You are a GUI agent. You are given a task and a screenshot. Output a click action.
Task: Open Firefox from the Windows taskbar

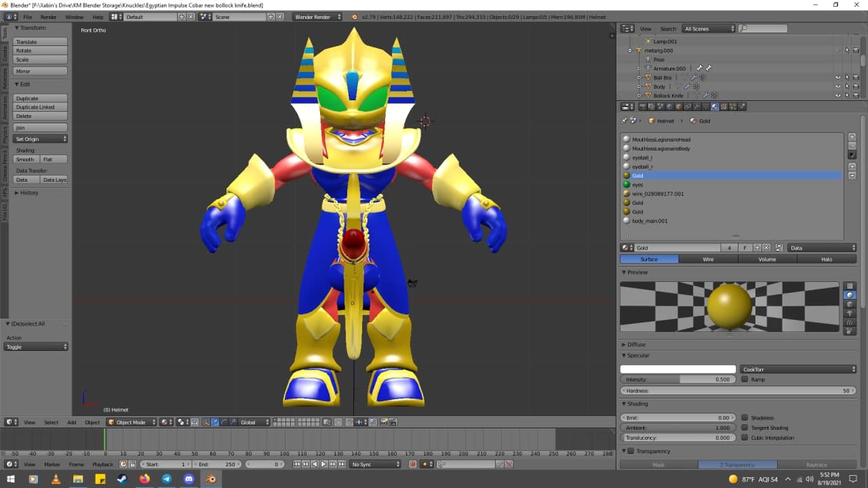144,479
